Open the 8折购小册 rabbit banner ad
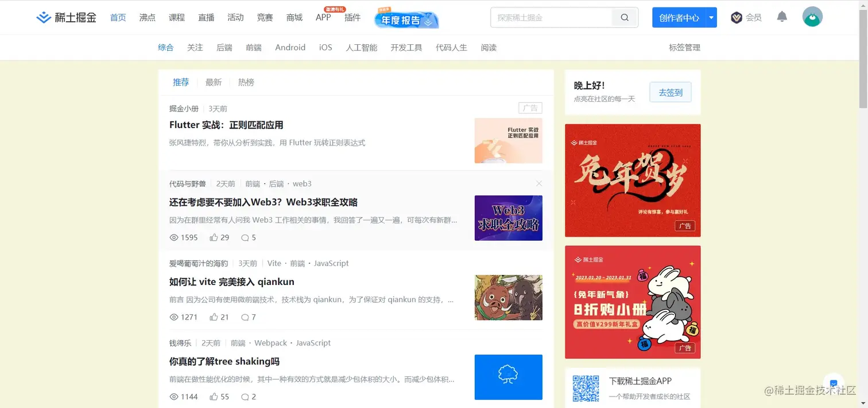This screenshot has height=408, width=868. coord(633,302)
